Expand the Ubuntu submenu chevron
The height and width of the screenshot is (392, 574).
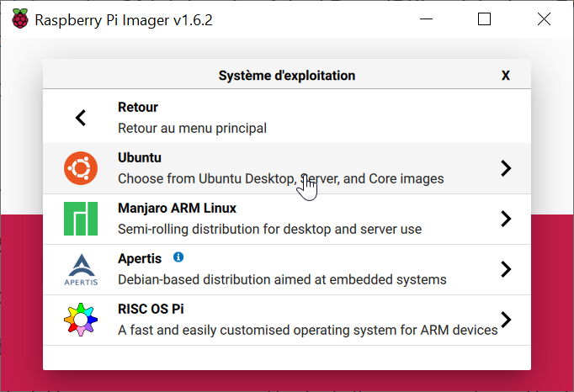tap(506, 168)
